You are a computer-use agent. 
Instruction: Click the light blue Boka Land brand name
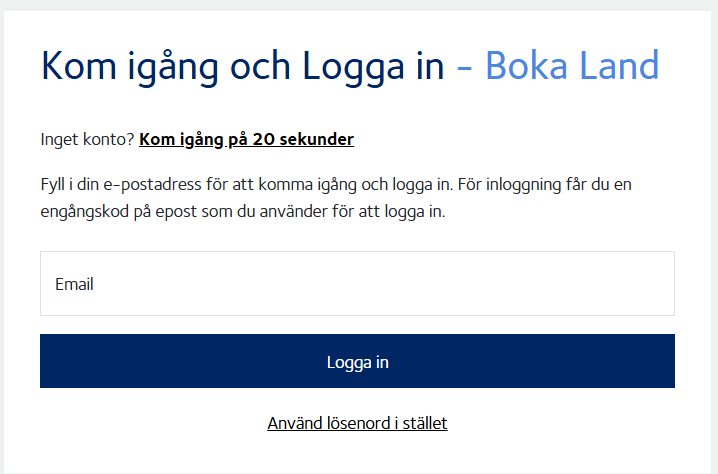pos(572,66)
